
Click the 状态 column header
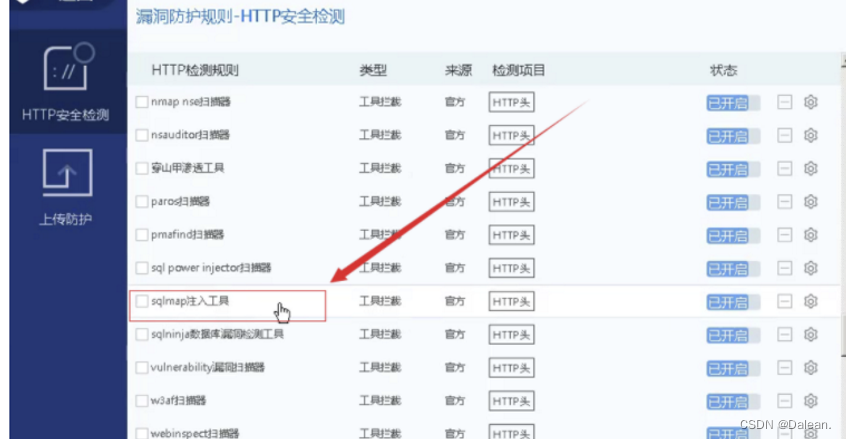click(x=723, y=71)
